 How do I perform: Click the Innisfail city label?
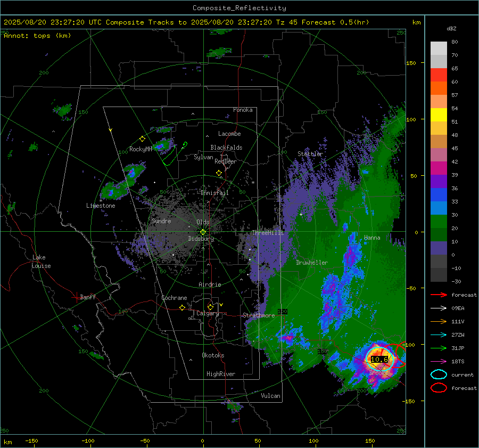pyautogui.click(x=214, y=193)
